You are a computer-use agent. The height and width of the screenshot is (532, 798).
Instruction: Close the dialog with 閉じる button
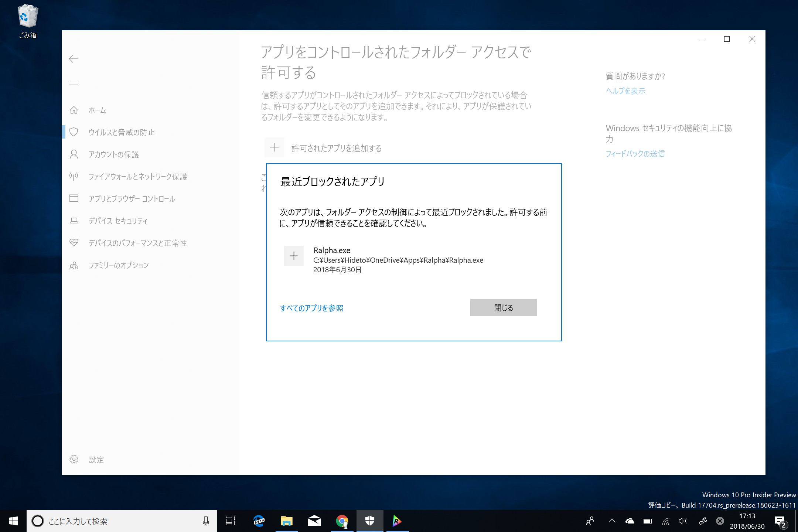pyautogui.click(x=503, y=307)
